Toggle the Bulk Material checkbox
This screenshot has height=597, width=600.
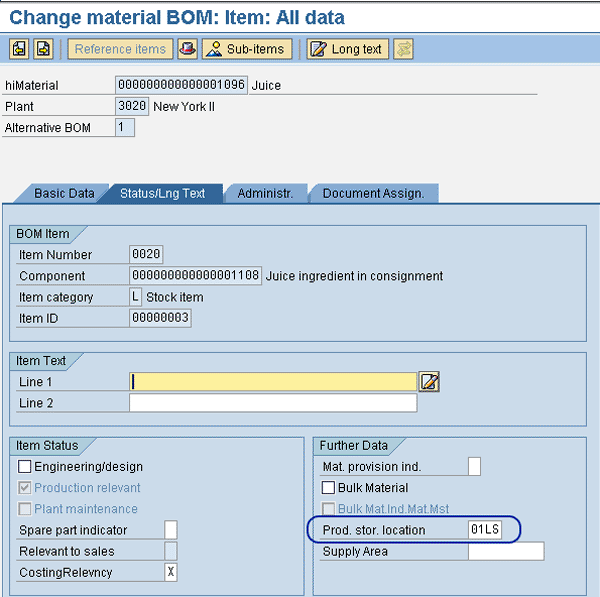328,488
